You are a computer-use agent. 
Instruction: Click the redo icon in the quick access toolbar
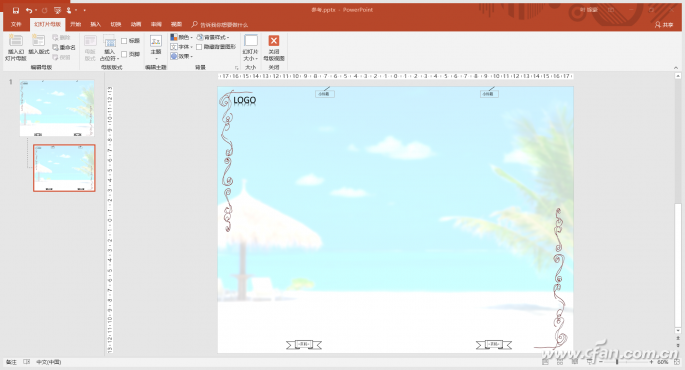(44, 10)
